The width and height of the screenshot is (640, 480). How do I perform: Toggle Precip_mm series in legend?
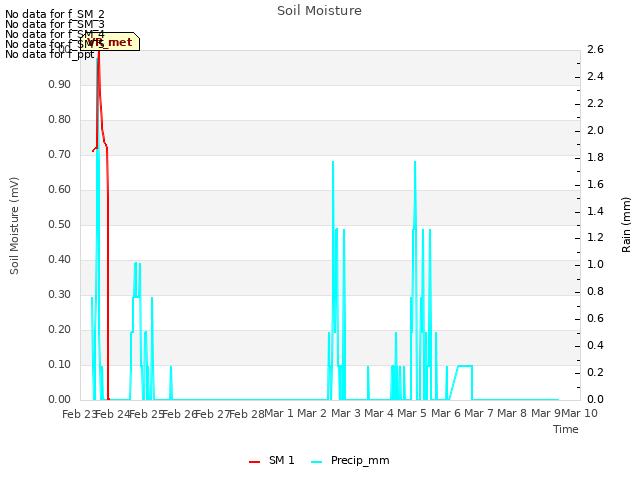click(x=350, y=461)
